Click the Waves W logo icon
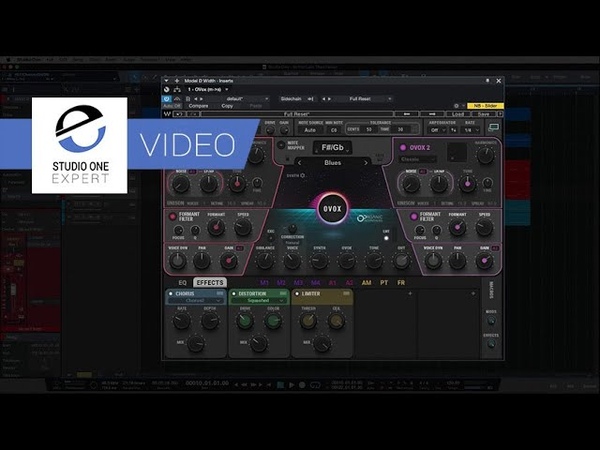 click(x=167, y=114)
